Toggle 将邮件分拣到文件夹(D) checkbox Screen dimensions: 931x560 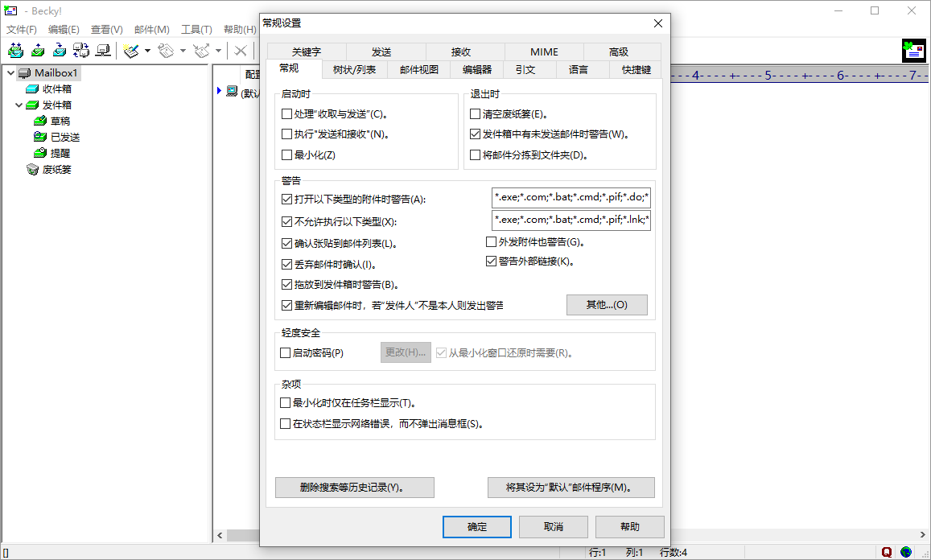pyautogui.click(x=475, y=155)
